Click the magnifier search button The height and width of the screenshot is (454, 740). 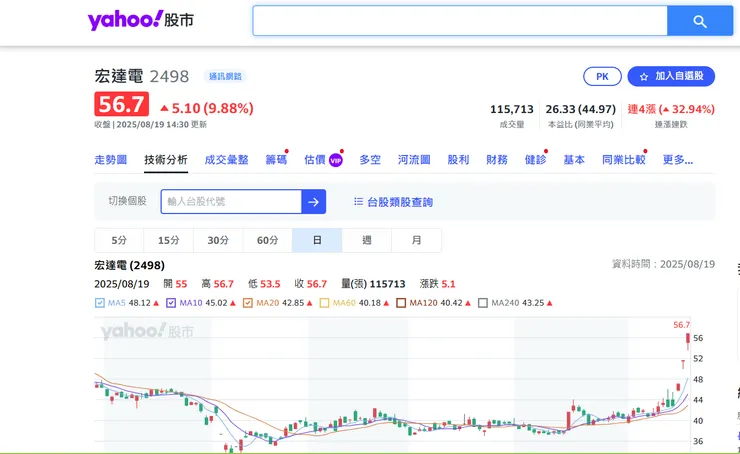(700, 21)
